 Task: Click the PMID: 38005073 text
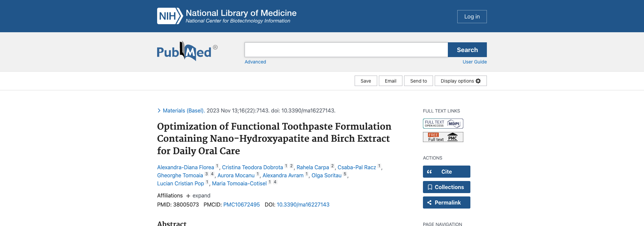(178, 205)
